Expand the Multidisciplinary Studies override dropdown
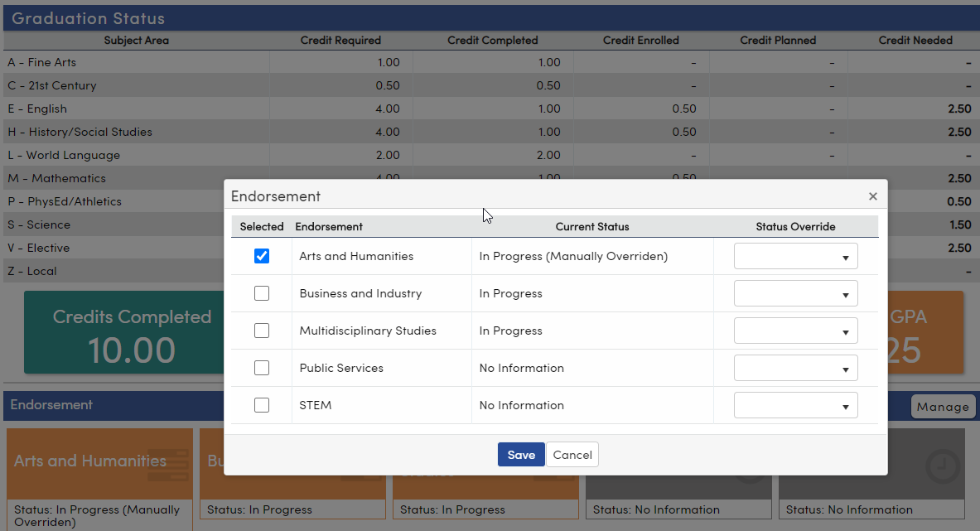Screen dimensions: 980x531 click(795, 331)
